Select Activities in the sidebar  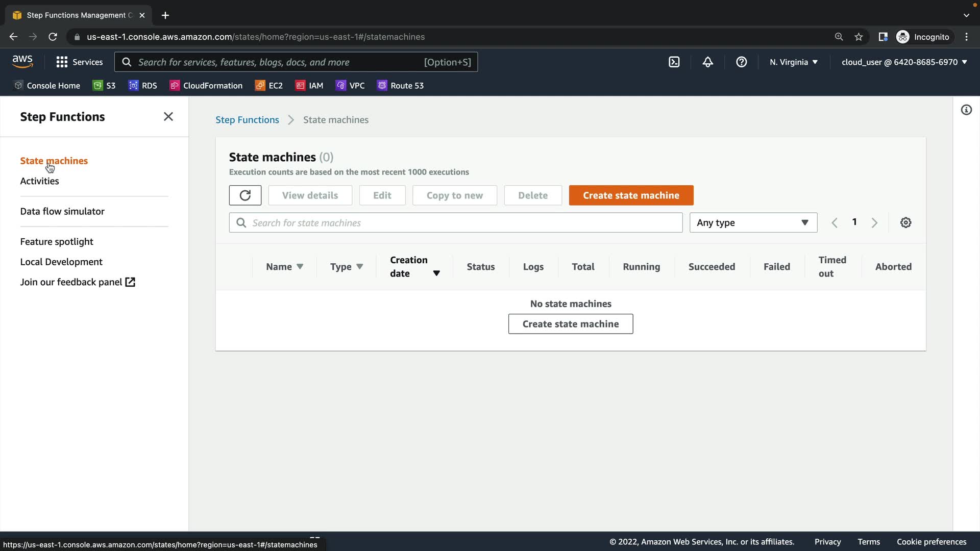click(x=39, y=181)
